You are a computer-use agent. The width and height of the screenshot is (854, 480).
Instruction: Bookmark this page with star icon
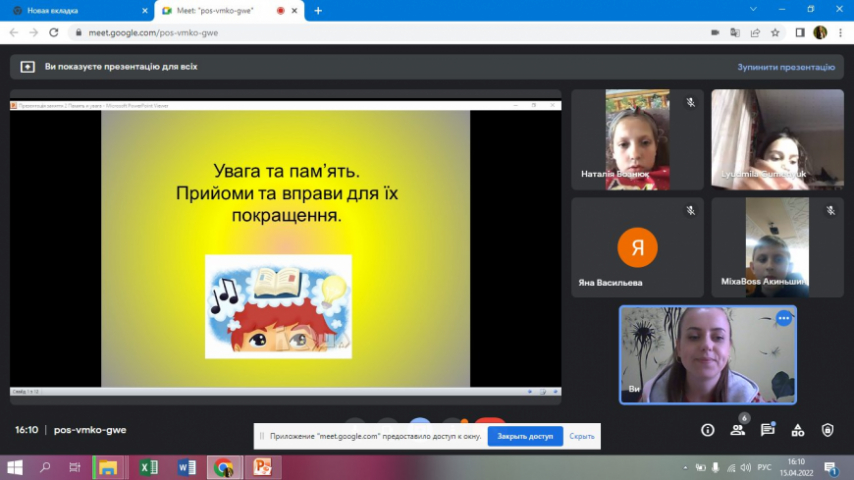click(x=775, y=32)
